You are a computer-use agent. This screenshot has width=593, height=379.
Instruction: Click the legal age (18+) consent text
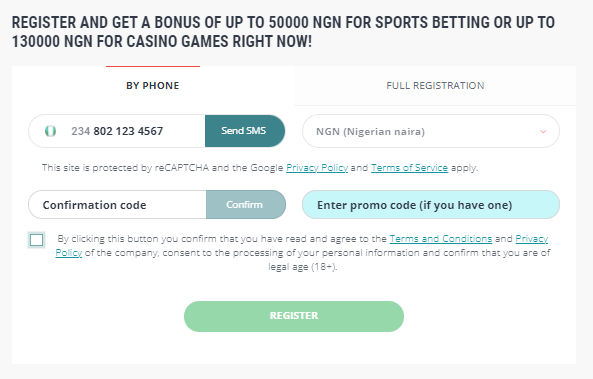303,267
